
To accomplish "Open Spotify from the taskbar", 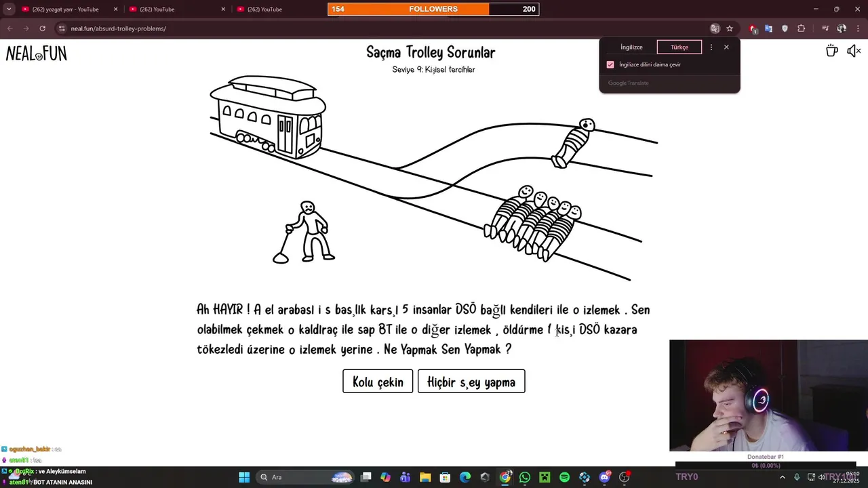I will pos(565,477).
